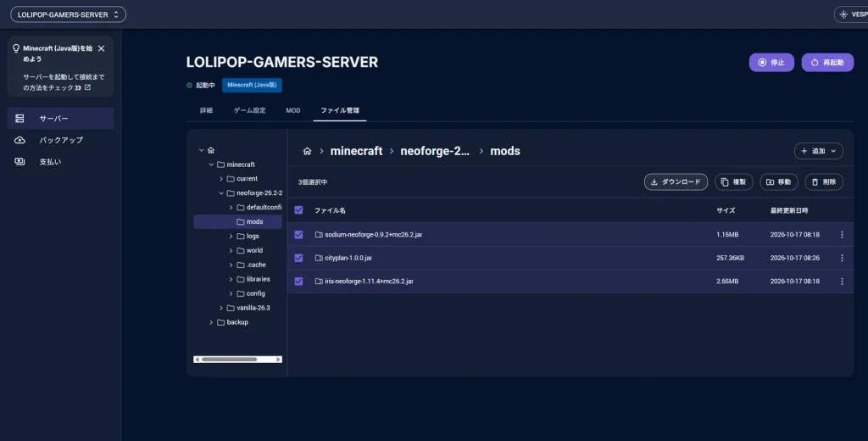Image resolution: width=868 pixels, height=441 pixels.
Task: Toggle the select-all checkbox in header
Action: (299, 210)
